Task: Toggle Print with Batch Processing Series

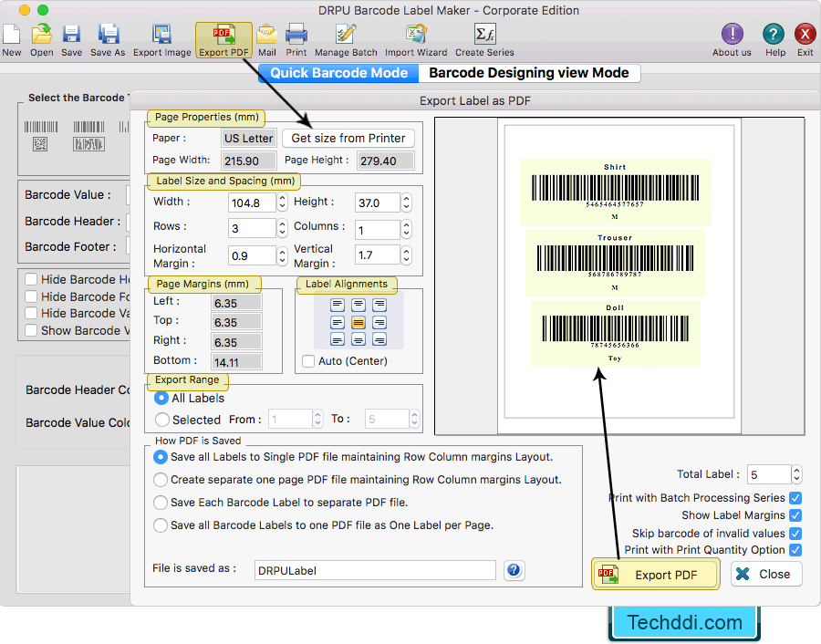Action: pos(795,498)
